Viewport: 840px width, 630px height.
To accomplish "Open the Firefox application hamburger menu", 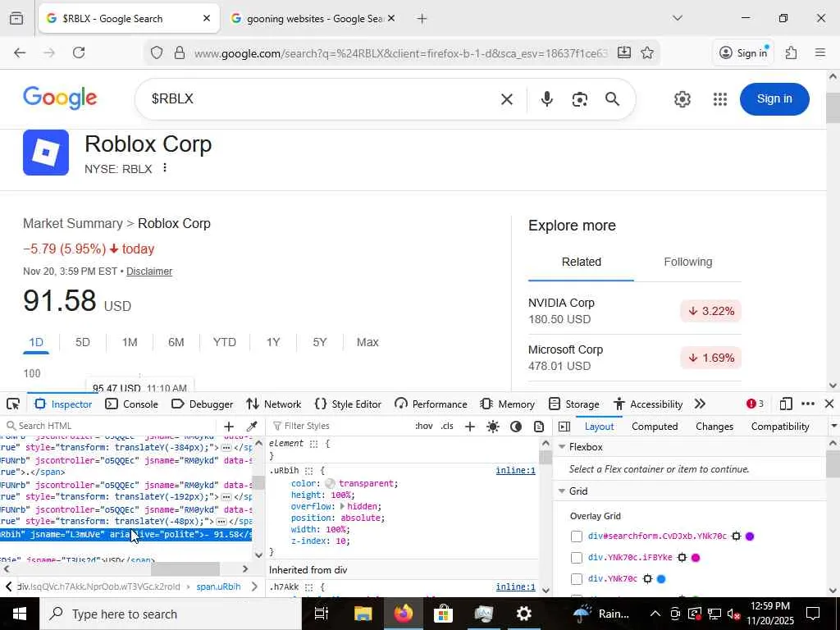I will 819,52.
